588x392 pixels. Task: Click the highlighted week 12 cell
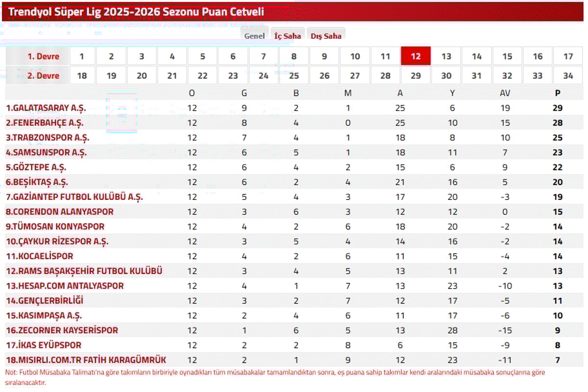point(416,56)
